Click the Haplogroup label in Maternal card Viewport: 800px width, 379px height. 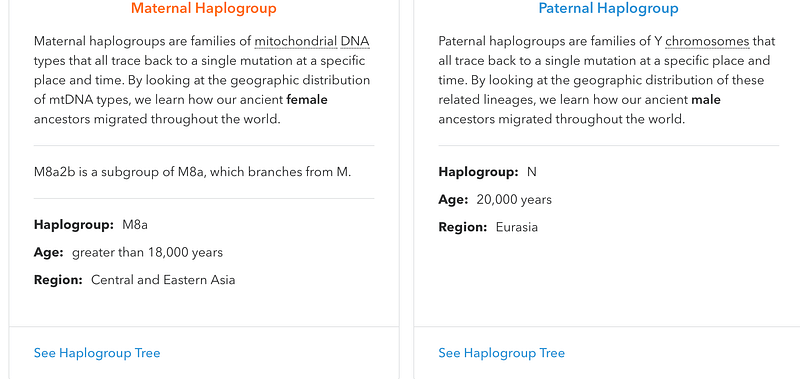(x=74, y=225)
